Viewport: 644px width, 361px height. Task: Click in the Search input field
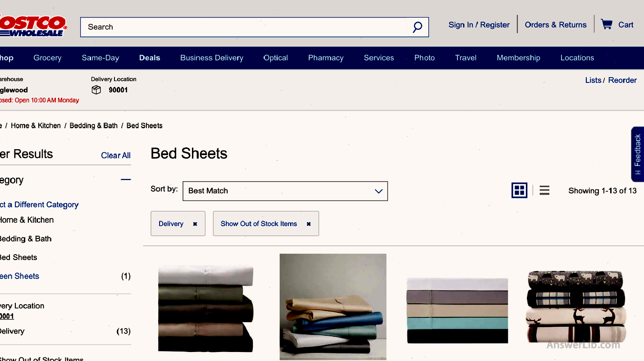243,27
